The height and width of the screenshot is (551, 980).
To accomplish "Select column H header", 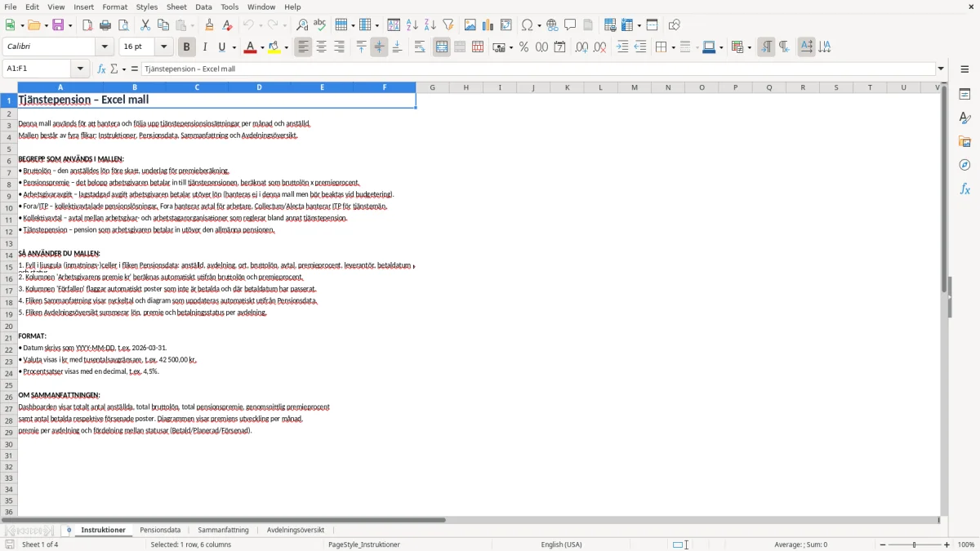I will [x=466, y=87].
